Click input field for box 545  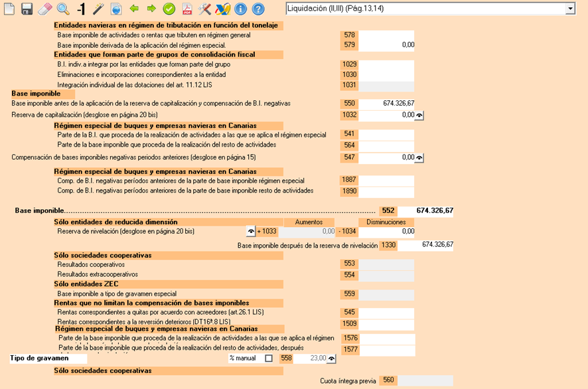[x=386, y=313]
